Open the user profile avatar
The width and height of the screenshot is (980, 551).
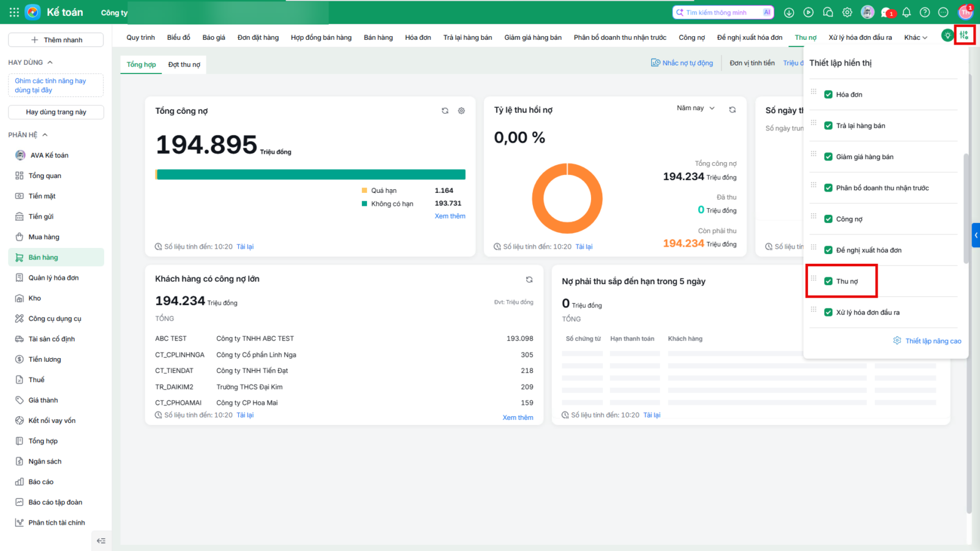point(966,12)
